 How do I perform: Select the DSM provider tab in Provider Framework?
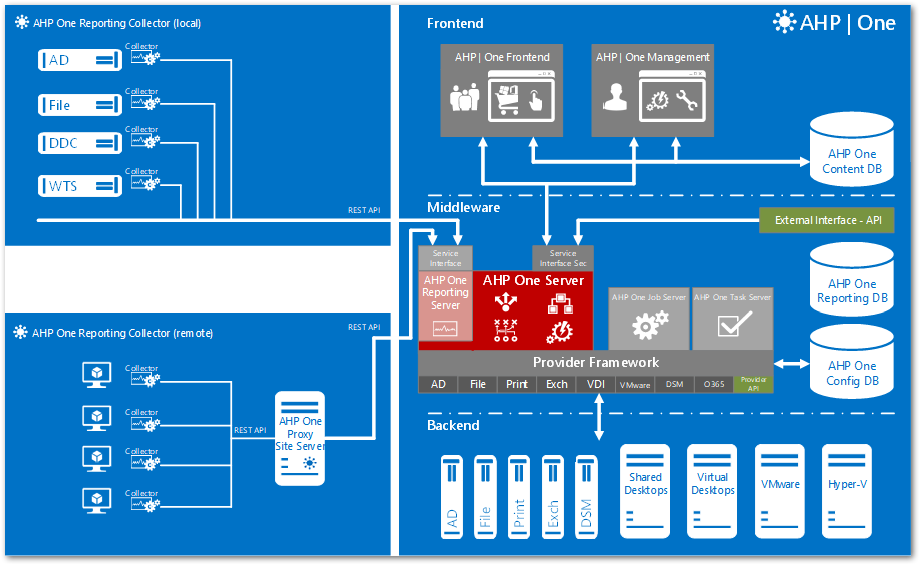coord(674,384)
